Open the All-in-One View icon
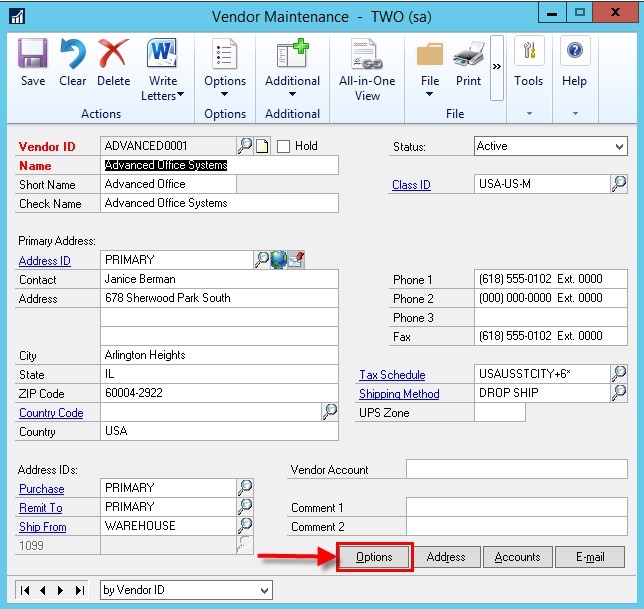The height and width of the screenshot is (609, 644). (367, 53)
